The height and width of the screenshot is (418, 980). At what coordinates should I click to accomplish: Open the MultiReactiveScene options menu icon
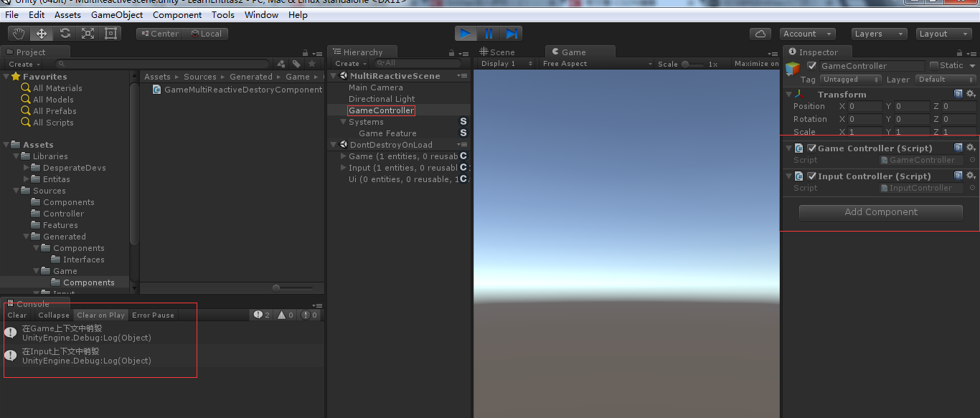point(463,76)
